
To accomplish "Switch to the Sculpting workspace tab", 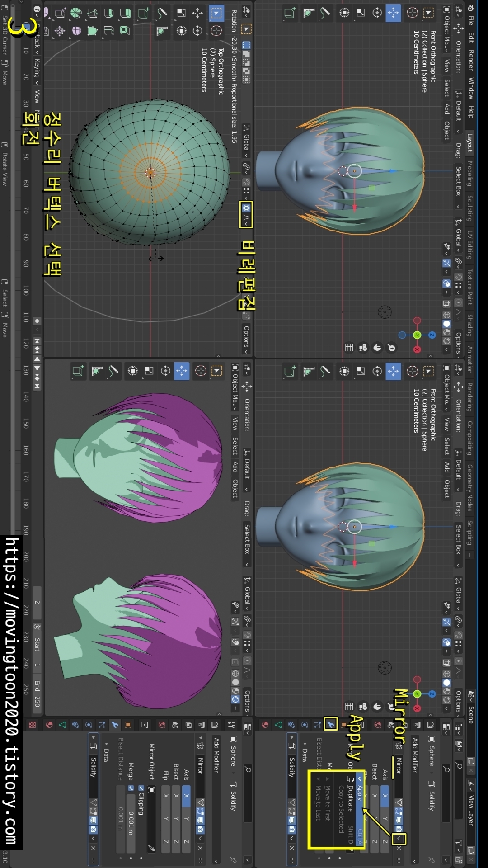I will tap(469, 208).
